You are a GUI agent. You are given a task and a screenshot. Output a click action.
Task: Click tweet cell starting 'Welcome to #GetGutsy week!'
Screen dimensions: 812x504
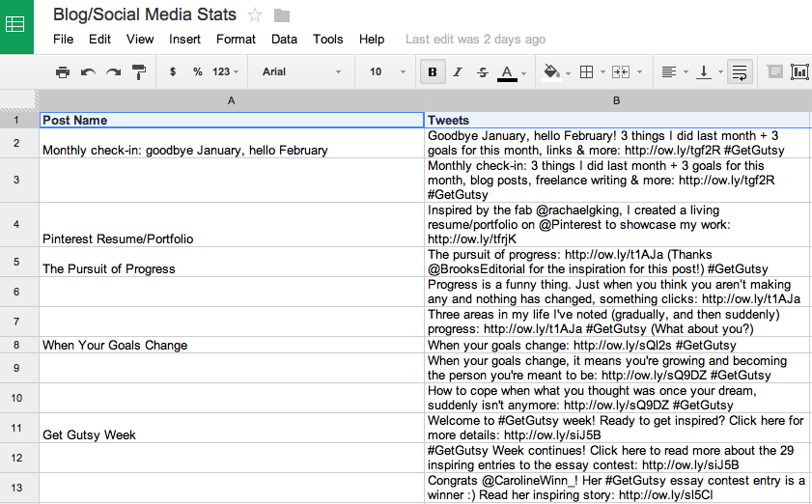(618, 428)
